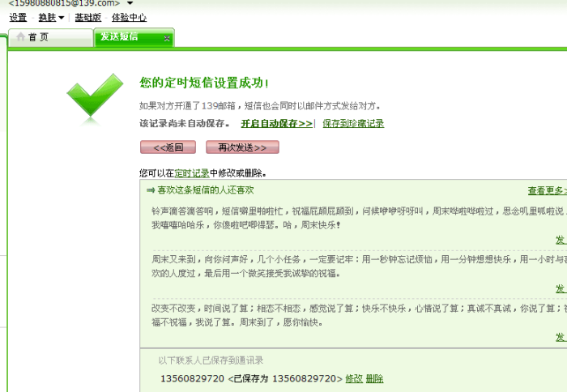Click 修改 next to contact 13560829720
The image size is (567, 392).
[x=354, y=379]
